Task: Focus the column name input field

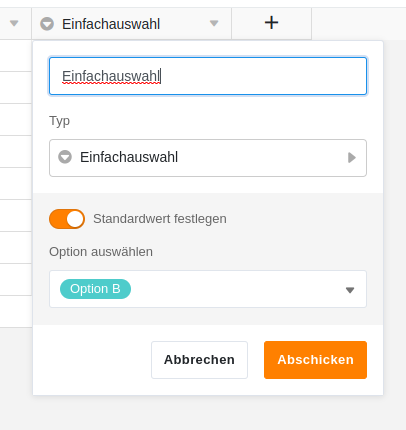Action: [208, 76]
